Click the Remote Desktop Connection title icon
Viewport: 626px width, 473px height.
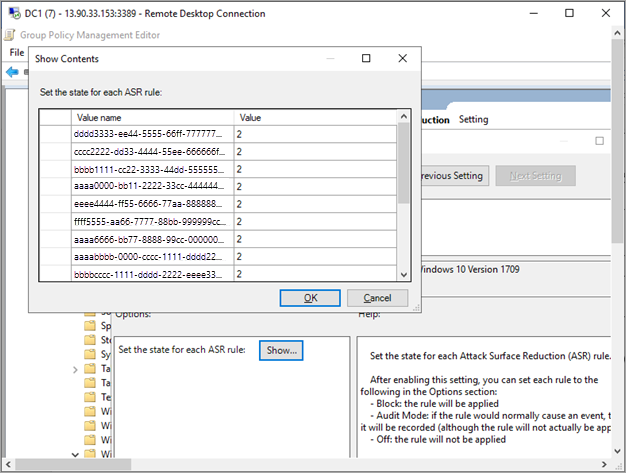tap(15, 13)
